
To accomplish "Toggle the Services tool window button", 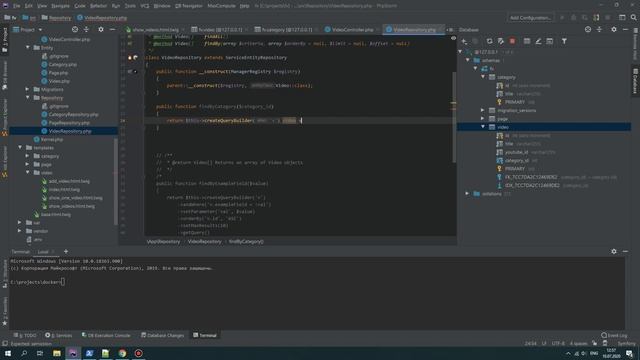I will click(x=58, y=335).
